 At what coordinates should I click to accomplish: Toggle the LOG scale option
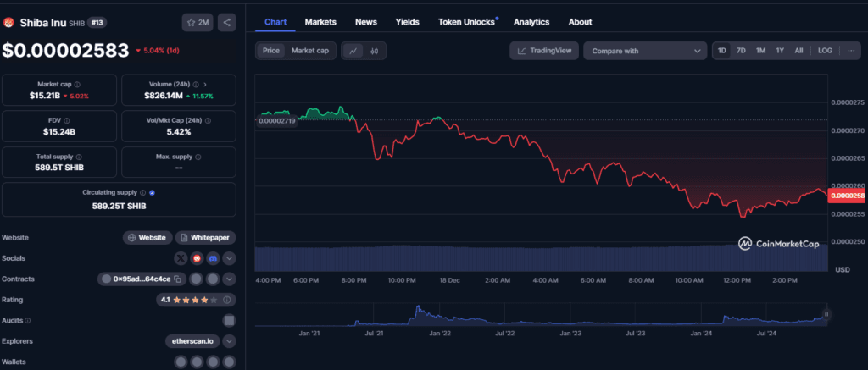coord(825,50)
